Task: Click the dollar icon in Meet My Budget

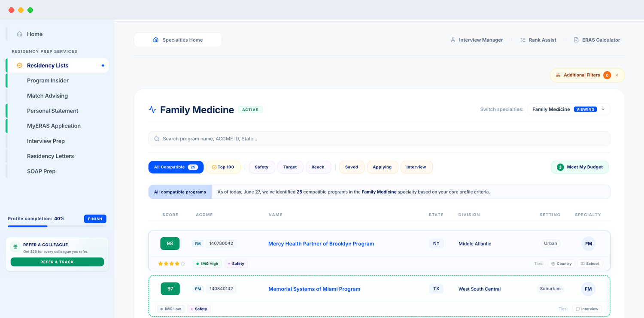Action: tap(560, 167)
